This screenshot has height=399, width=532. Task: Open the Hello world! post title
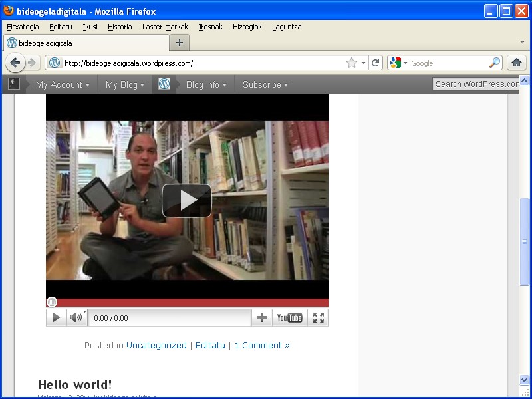[74, 385]
